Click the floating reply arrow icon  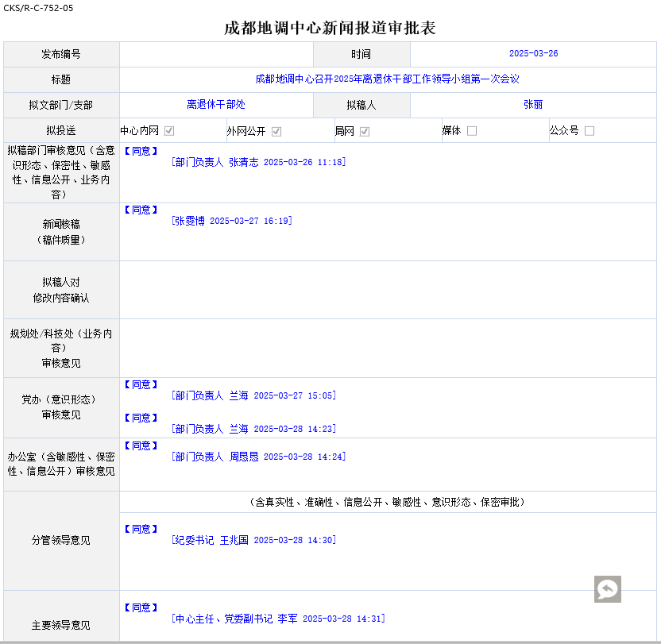tap(608, 588)
